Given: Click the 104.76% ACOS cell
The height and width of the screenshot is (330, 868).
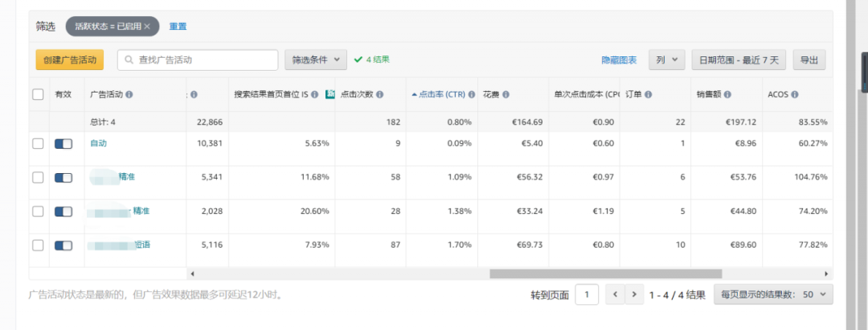Looking at the screenshot, I should 811,178.
